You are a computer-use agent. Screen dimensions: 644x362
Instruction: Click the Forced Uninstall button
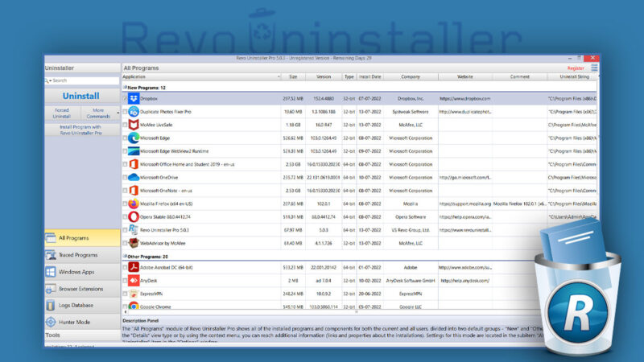(62, 113)
